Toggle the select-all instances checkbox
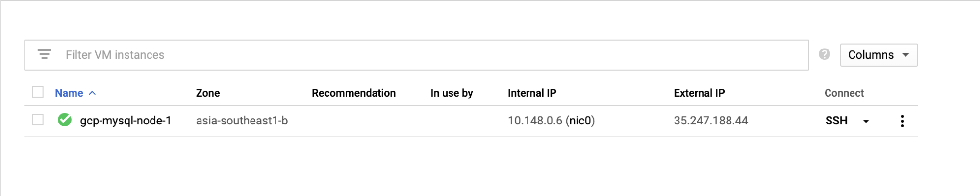Image resolution: width=980 pixels, height=196 pixels. coord(38,92)
